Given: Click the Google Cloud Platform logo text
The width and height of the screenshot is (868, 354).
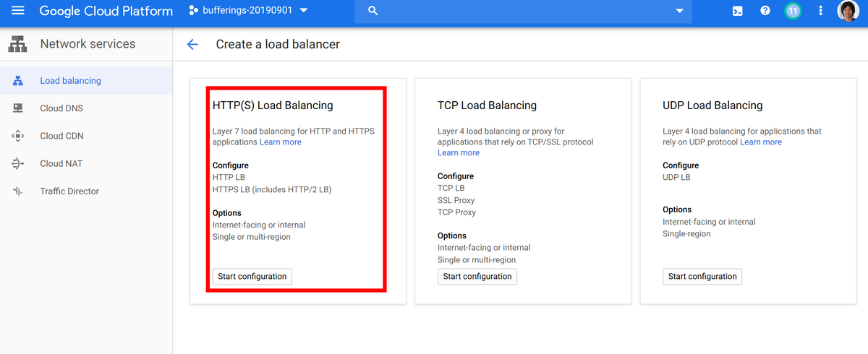Looking at the screenshot, I should tap(106, 11).
